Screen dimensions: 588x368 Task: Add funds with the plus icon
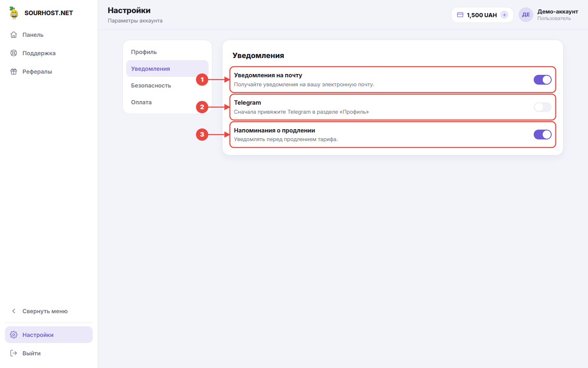504,15
